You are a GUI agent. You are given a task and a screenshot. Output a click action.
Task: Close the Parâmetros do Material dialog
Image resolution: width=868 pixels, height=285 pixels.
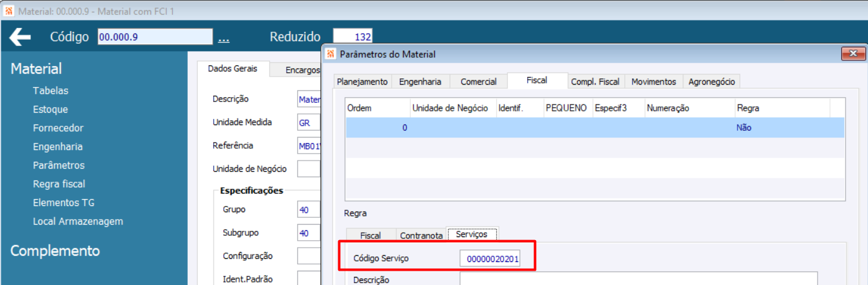click(x=853, y=54)
